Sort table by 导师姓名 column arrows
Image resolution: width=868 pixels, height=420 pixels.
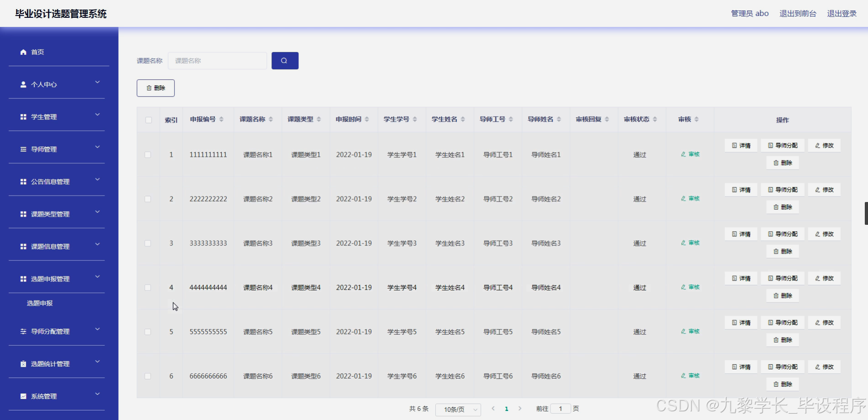pyautogui.click(x=559, y=119)
